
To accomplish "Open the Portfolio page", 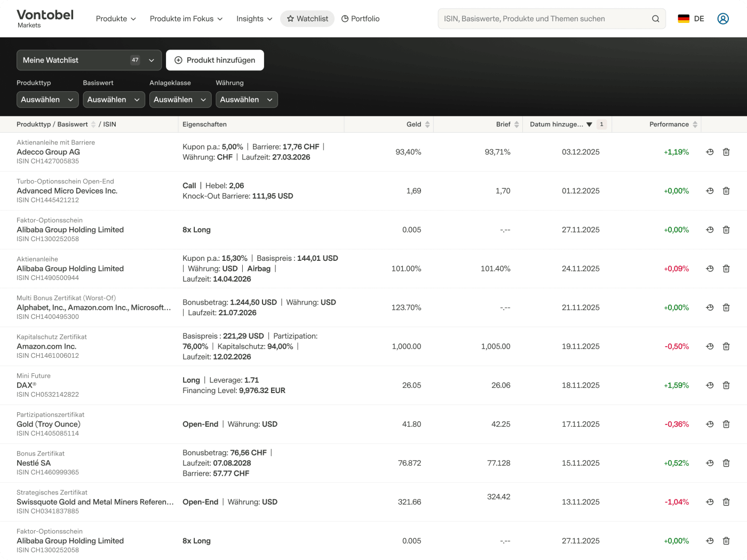I will 360,19.
